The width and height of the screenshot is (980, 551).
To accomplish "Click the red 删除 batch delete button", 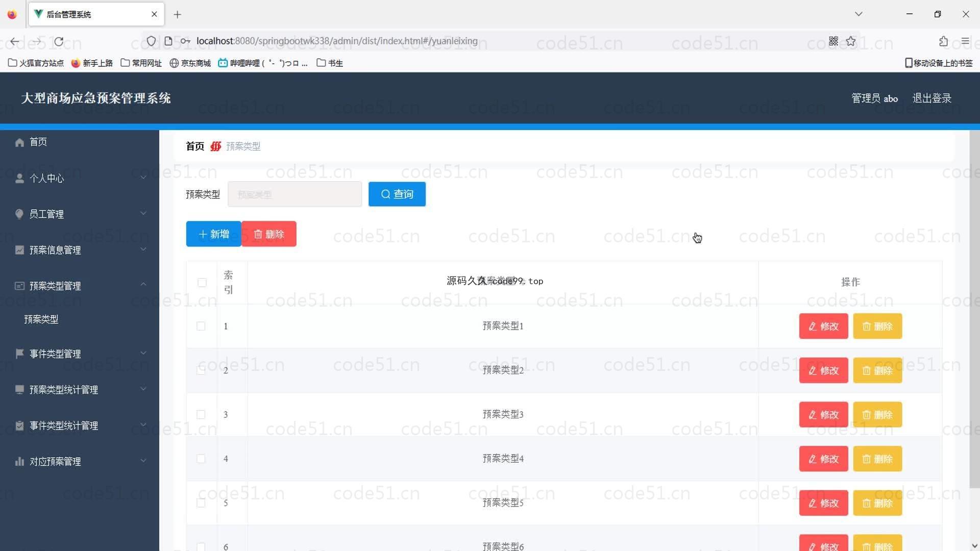I will pos(269,234).
